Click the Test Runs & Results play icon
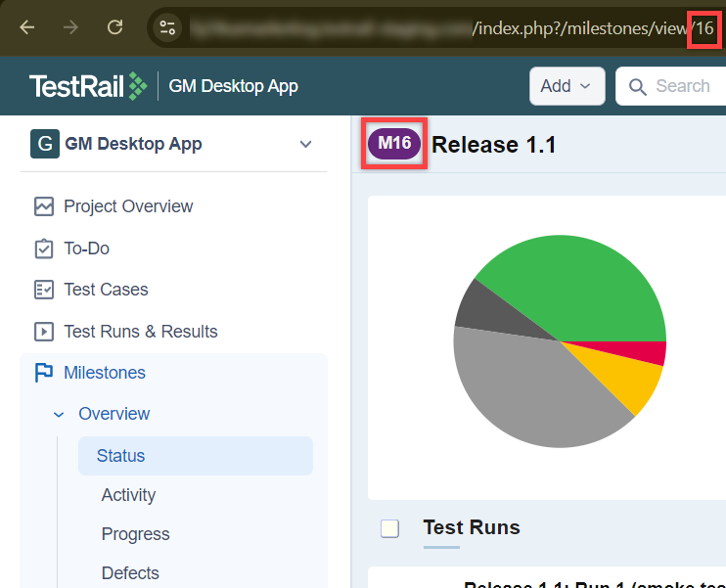The image size is (726, 588). [44, 332]
